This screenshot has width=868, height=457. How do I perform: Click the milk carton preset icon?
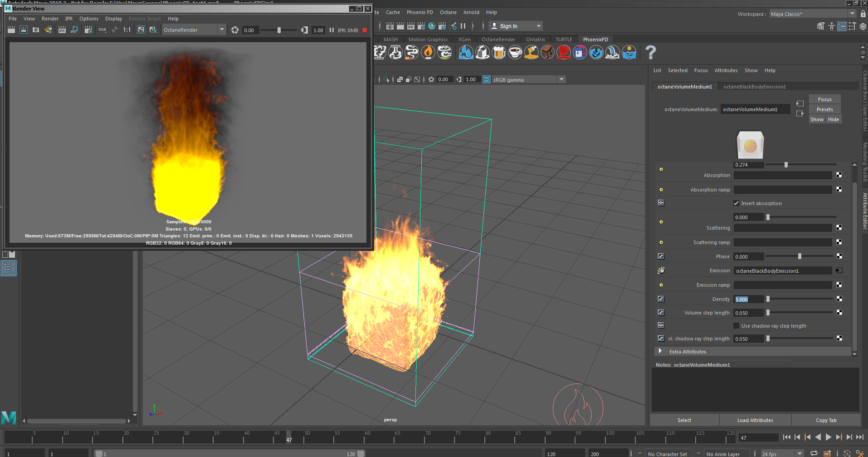[483, 52]
